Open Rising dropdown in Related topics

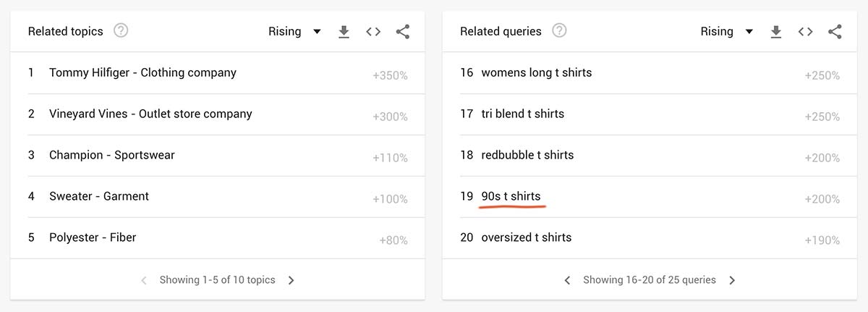click(294, 31)
